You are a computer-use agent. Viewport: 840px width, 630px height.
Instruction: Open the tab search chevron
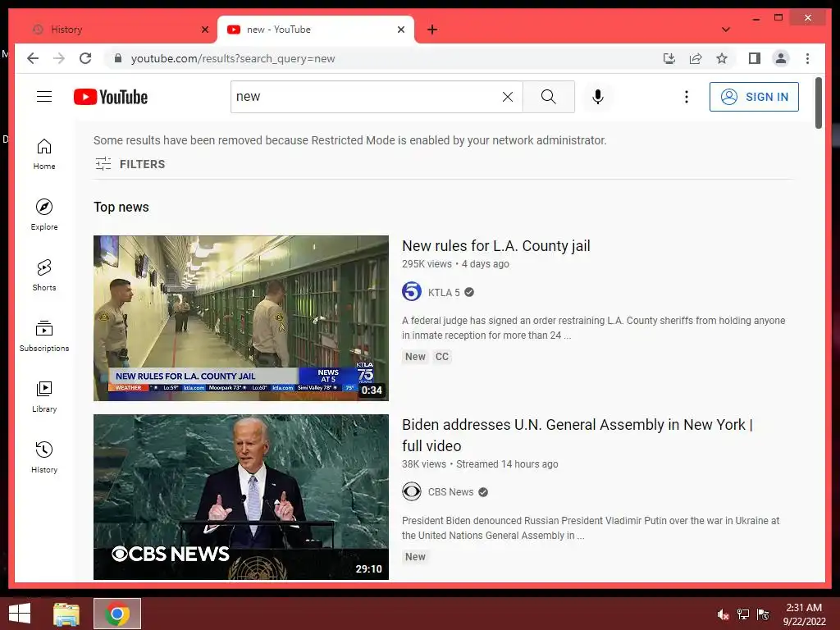click(x=725, y=30)
